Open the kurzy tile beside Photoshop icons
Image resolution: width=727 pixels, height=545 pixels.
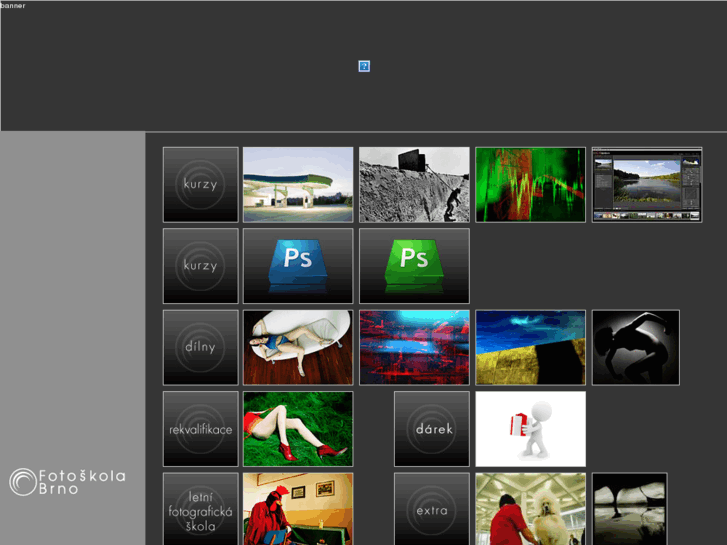[x=200, y=266]
